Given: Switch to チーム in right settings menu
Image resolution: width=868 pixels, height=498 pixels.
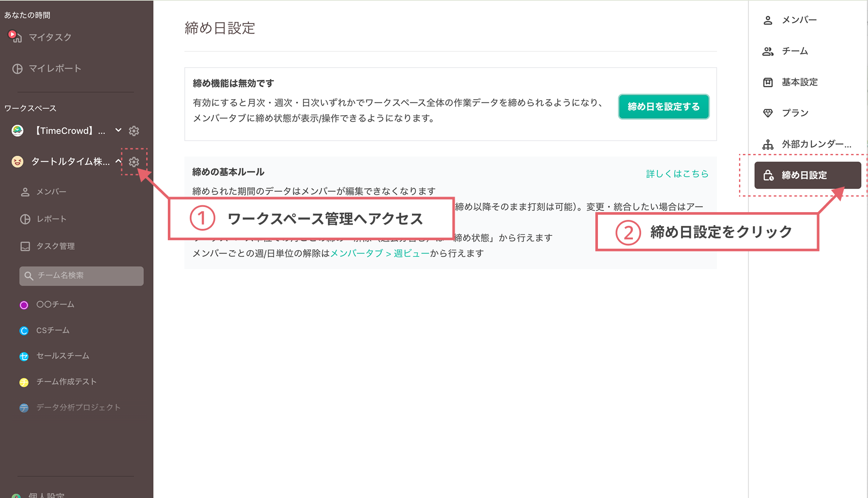Looking at the screenshot, I should tap(795, 51).
